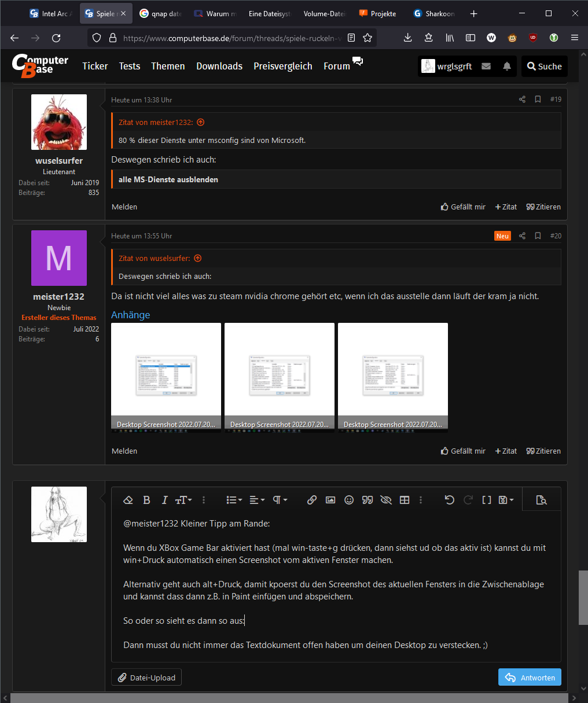Expand more text options after font size
The height and width of the screenshot is (703, 588).
pyautogui.click(x=204, y=500)
